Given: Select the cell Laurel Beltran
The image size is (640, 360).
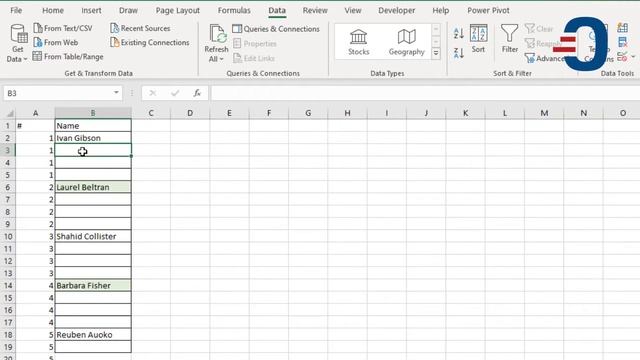Looking at the screenshot, I should [93, 187].
